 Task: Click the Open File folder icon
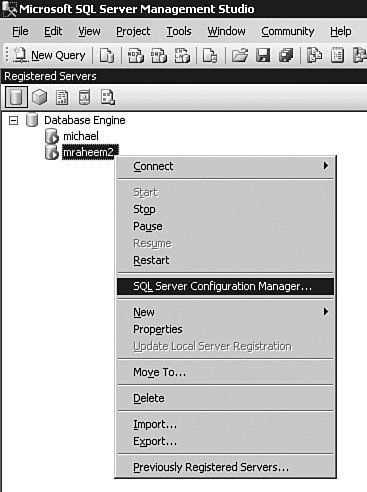coord(240,55)
